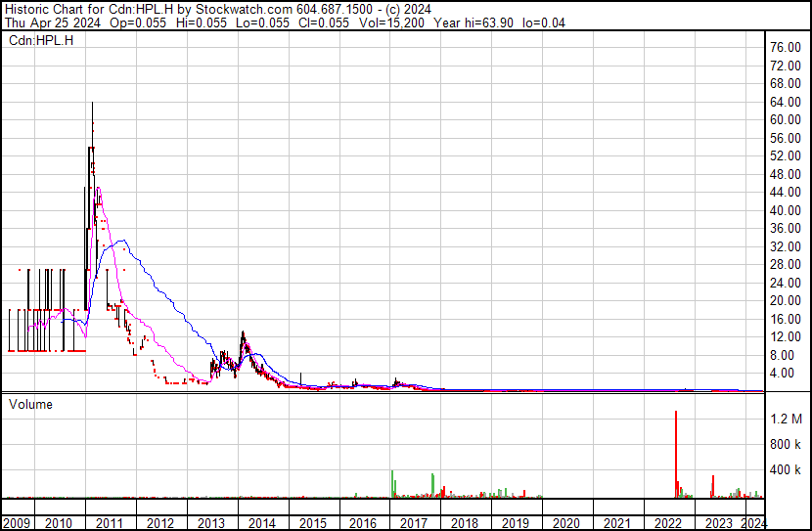The width and height of the screenshot is (812, 531).
Task: Click the 56.00 price axis label
Action: (x=786, y=138)
